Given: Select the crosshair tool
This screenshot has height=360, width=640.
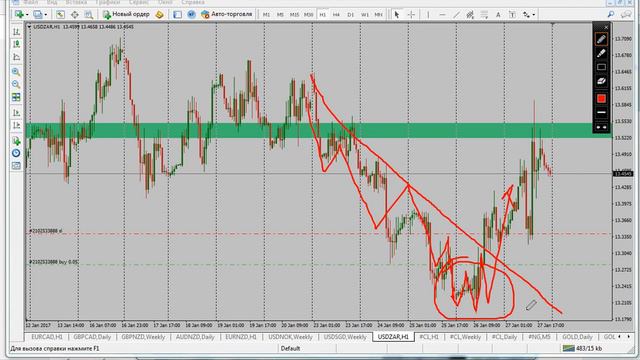Looking at the screenshot, I should click(411, 15).
